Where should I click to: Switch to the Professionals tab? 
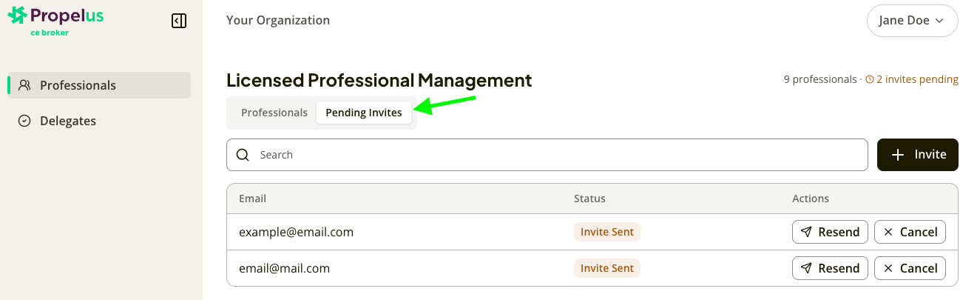click(x=274, y=113)
